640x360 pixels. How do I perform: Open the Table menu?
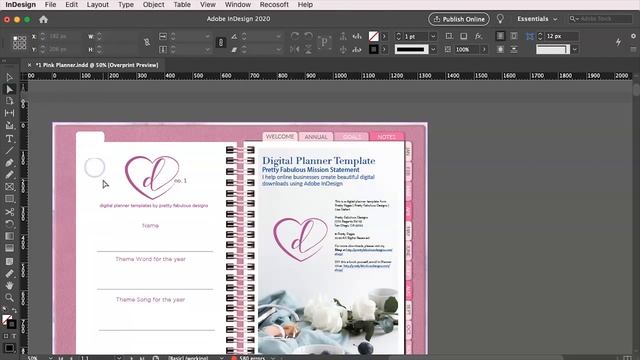tap(182, 5)
